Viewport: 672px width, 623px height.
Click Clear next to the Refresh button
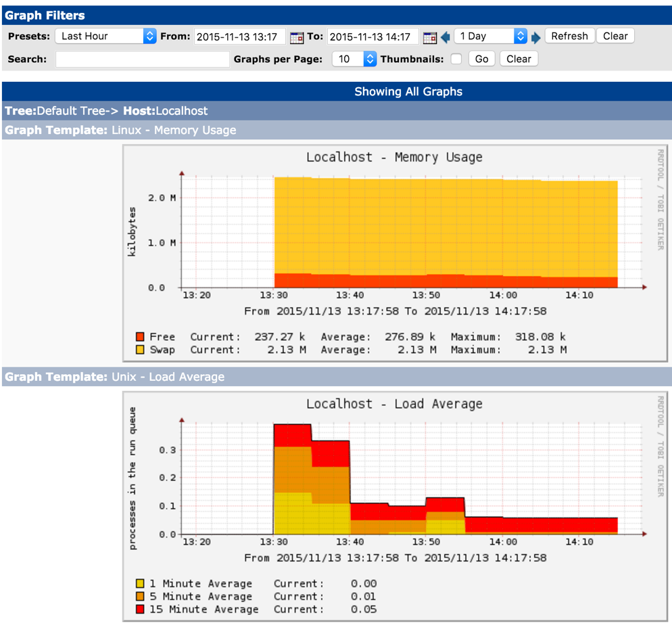[x=615, y=37]
